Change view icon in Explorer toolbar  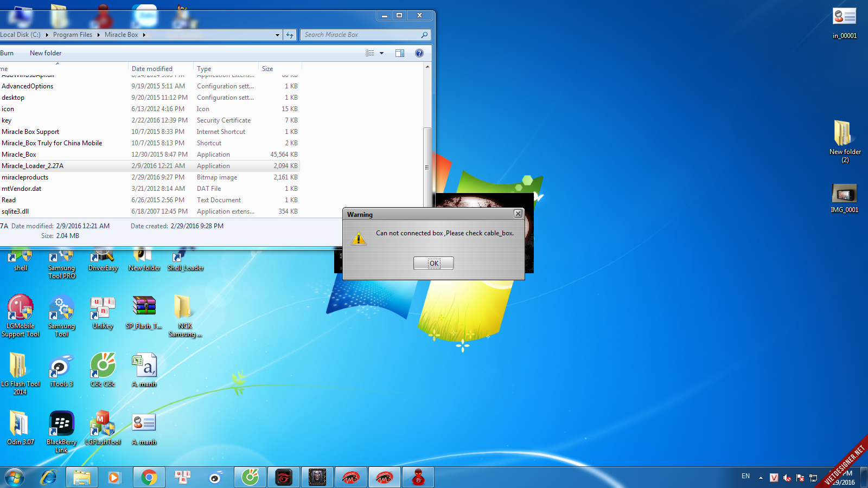tap(370, 53)
